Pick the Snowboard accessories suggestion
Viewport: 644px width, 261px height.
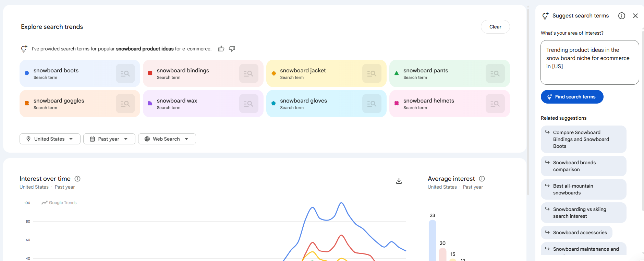(x=576, y=233)
